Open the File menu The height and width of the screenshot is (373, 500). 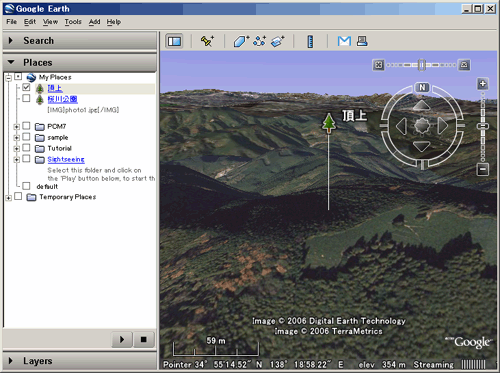(x=11, y=22)
